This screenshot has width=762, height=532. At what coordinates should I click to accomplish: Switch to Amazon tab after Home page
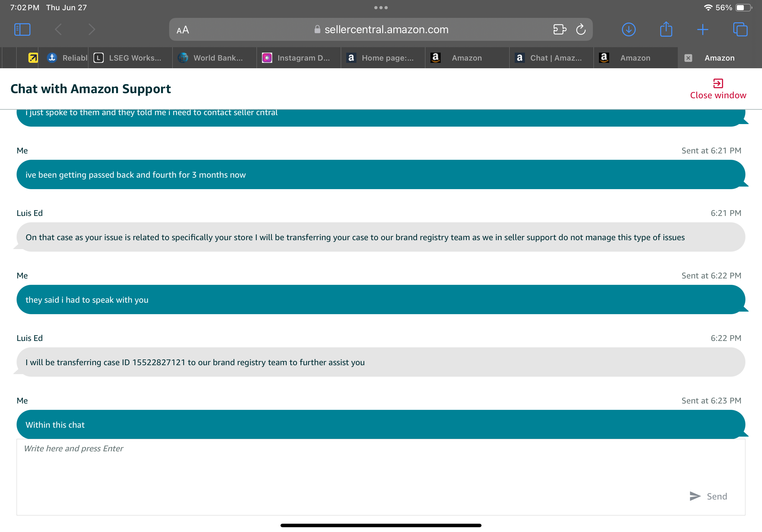click(467, 58)
